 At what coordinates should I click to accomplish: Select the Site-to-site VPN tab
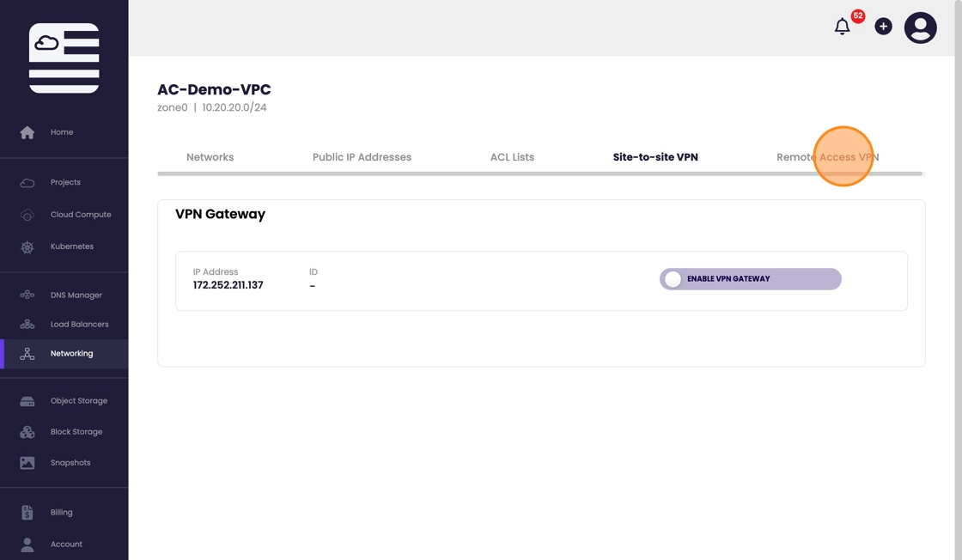tap(655, 157)
